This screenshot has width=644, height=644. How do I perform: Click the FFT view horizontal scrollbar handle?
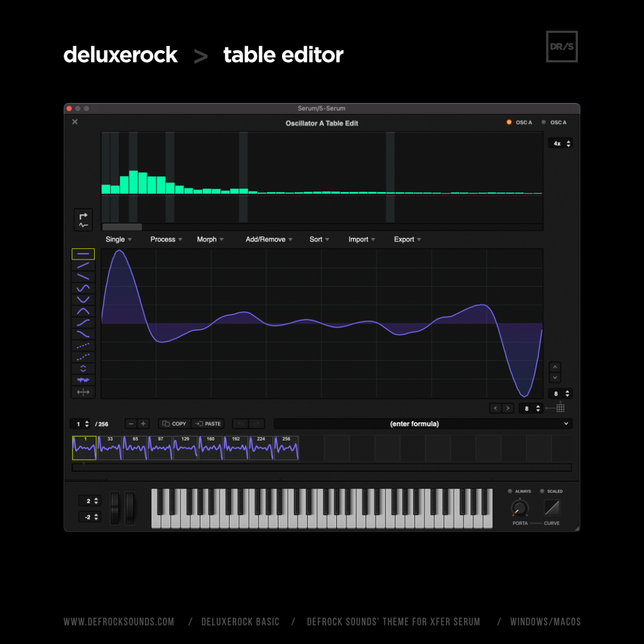(x=122, y=227)
